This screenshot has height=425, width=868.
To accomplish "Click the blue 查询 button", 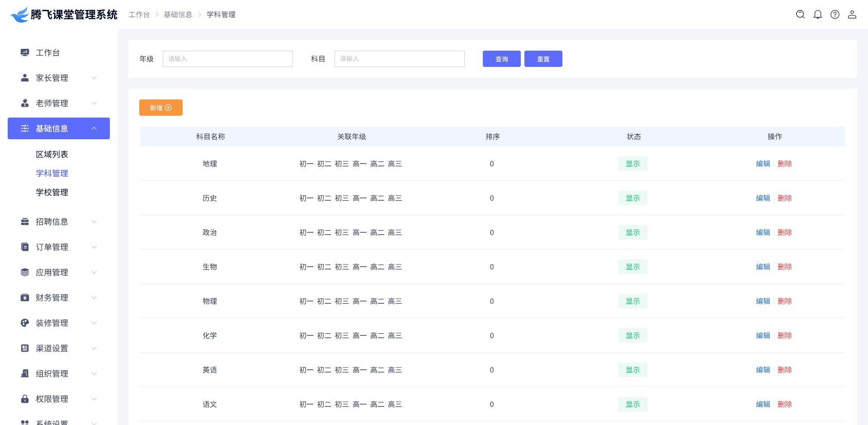I will click(x=501, y=59).
